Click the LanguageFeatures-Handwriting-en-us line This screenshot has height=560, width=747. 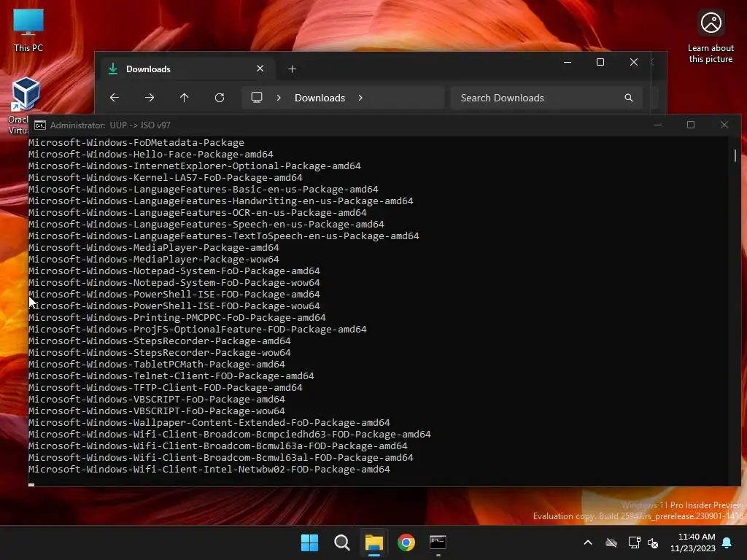221,201
